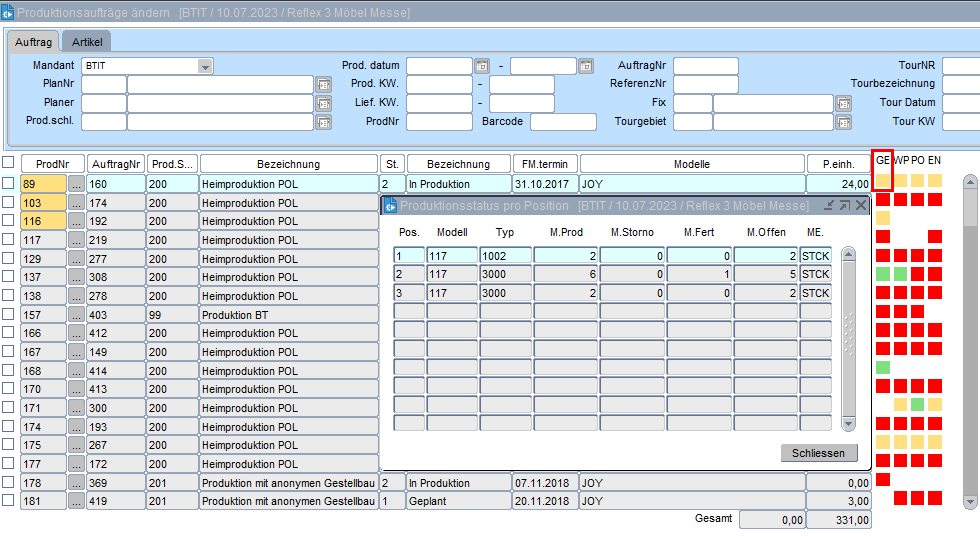This screenshot has height=537, width=980.
Task: Click lookup icon for Prod.schl. field
Action: [323, 123]
